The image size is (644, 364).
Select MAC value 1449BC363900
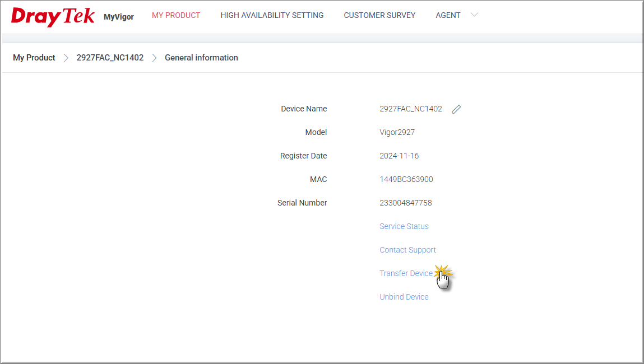coord(406,179)
